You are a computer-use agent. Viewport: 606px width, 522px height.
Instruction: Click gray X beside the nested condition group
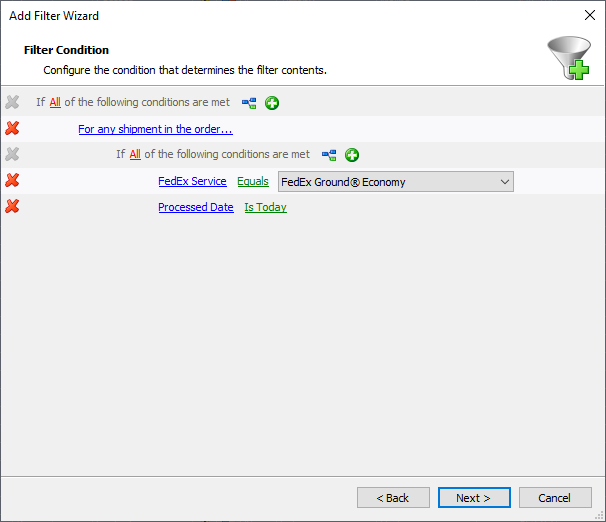click(12, 155)
